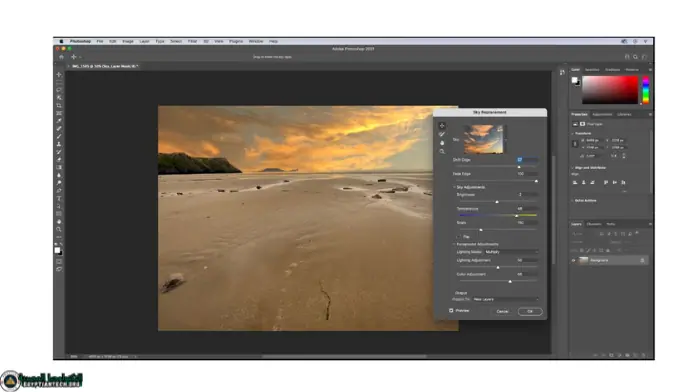Open the search icon at top right
This screenshot has height=392, width=698.
pos(636,57)
